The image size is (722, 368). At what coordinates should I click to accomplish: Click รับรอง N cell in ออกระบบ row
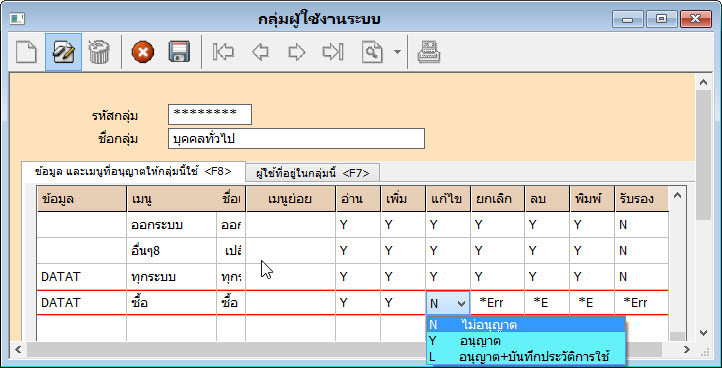click(641, 225)
